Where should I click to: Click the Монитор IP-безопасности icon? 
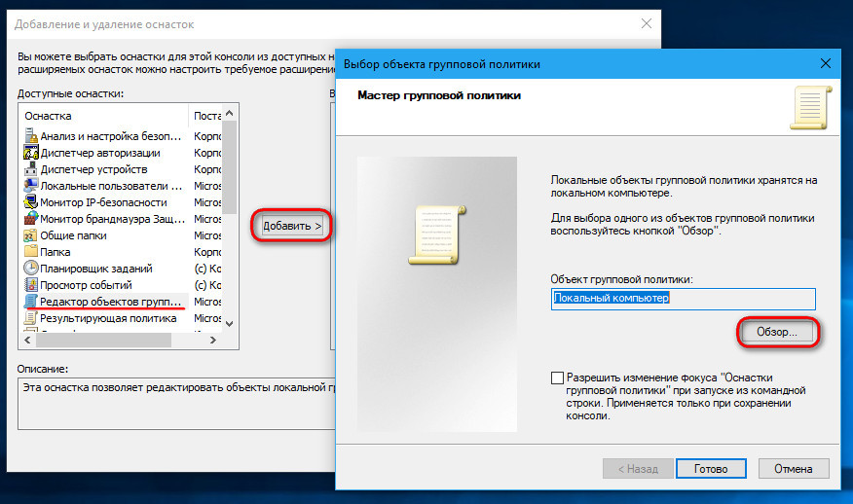pyautogui.click(x=31, y=202)
